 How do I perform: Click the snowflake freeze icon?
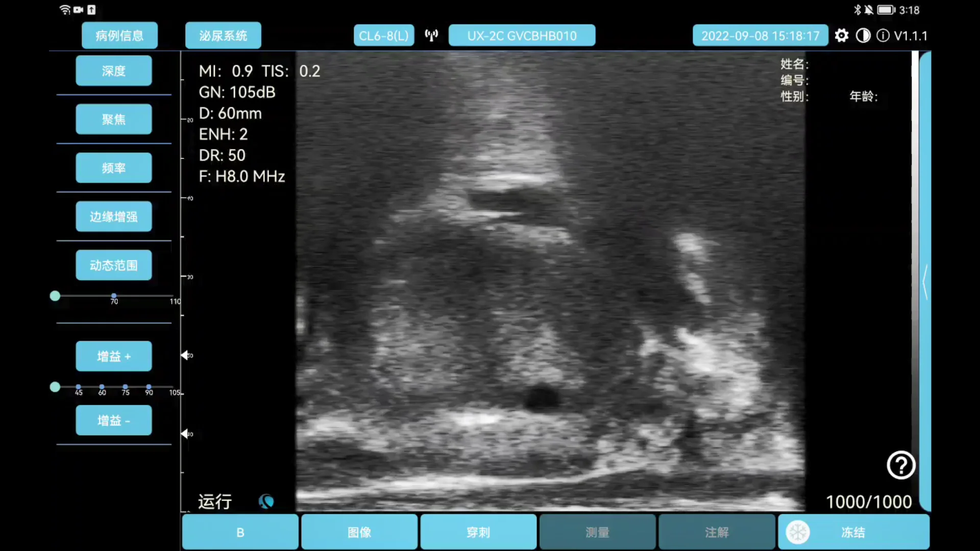(x=798, y=532)
